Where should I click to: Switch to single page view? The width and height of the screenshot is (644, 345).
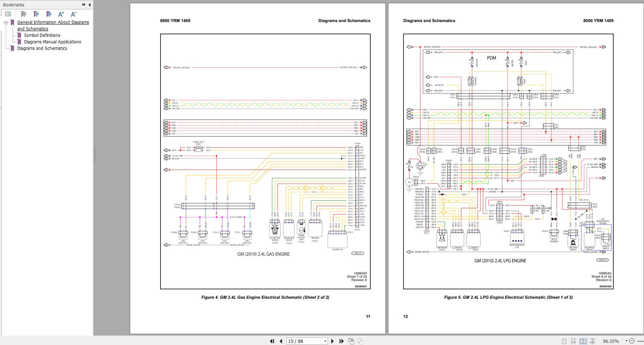pyautogui.click(x=564, y=341)
